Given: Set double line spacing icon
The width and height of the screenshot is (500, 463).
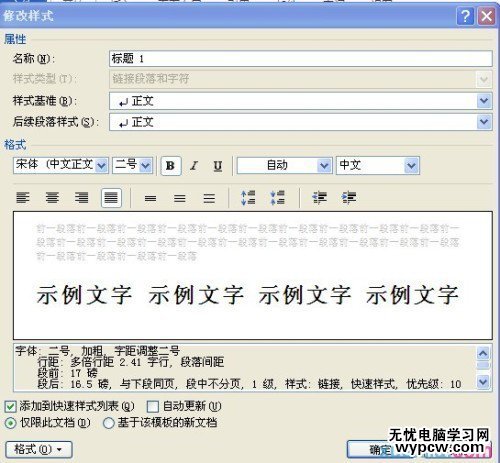Looking at the screenshot, I should [x=209, y=198].
